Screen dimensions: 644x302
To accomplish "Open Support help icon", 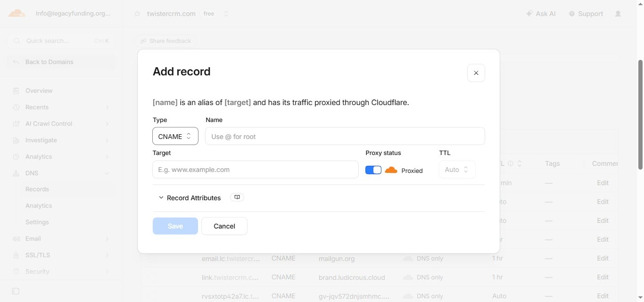I will coord(572,14).
